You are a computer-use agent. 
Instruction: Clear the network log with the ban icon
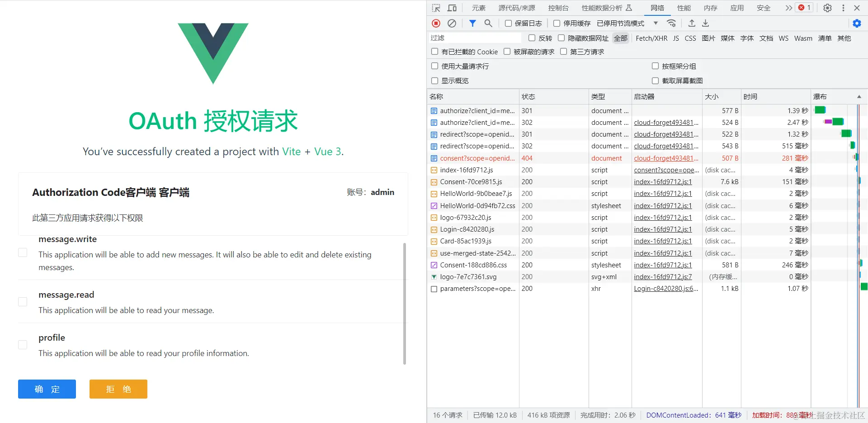pyautogui.click(x=452, y=23)
